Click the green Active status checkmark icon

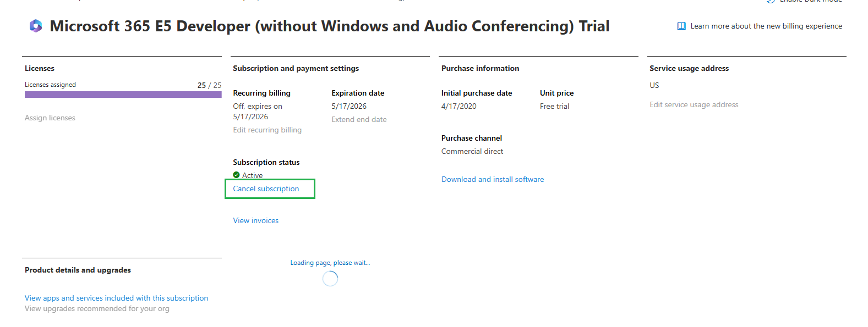236,175
